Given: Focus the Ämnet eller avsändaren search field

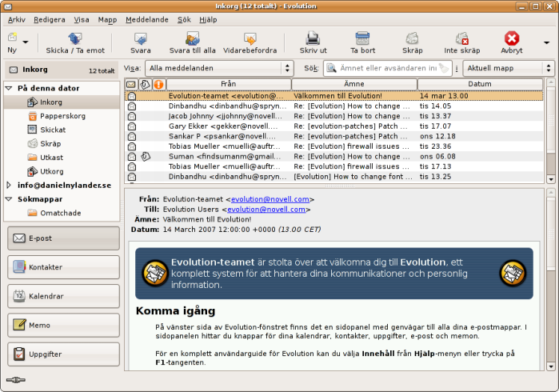Looking at the screenshot, I should click(x=388, y=68).
